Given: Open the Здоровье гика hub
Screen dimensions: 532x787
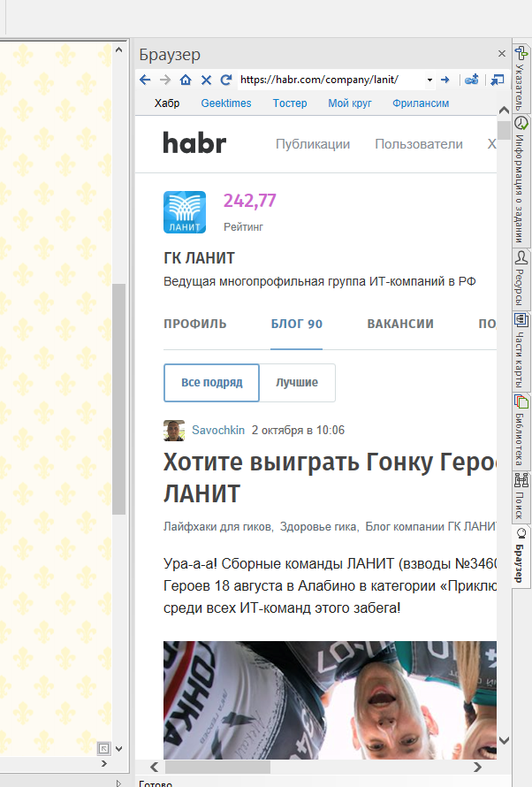Looking at the screenshot, I should (x=318, y=526).
